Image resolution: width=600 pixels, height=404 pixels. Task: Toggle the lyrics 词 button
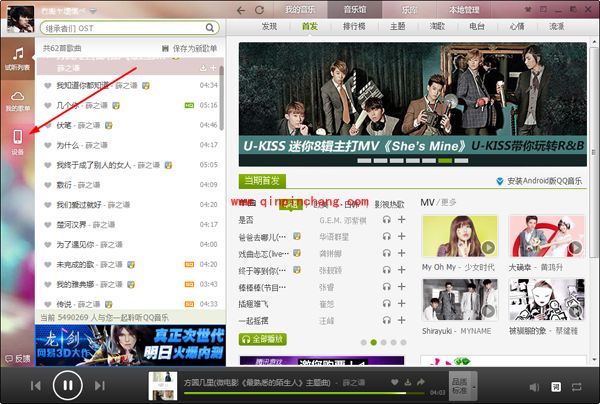[x=556, y=385]
